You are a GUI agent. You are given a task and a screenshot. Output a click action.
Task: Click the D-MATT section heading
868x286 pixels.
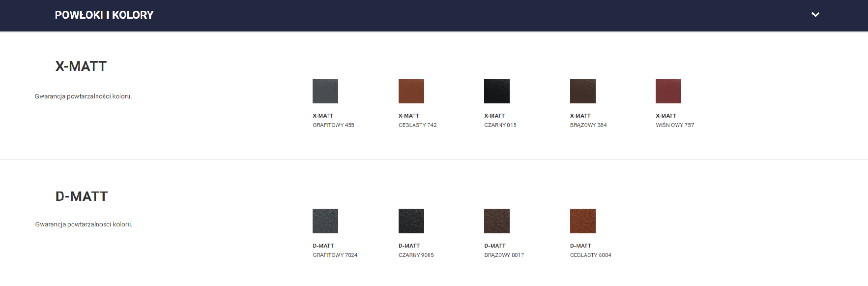click(82, 196)
